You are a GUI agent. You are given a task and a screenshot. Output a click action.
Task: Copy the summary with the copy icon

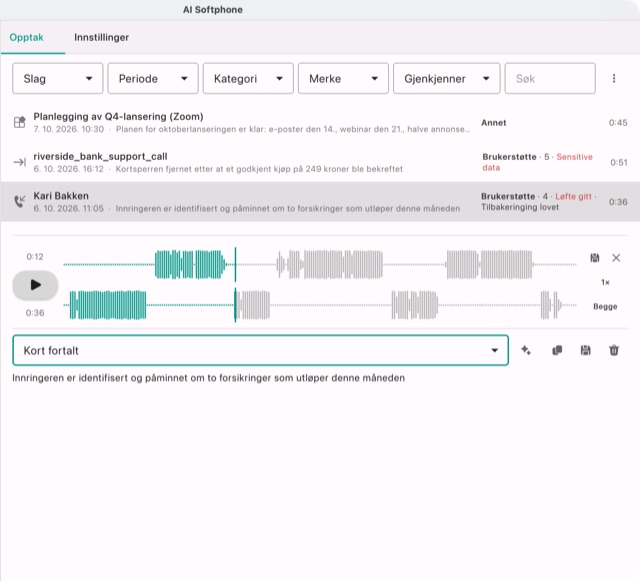point(557,350)
